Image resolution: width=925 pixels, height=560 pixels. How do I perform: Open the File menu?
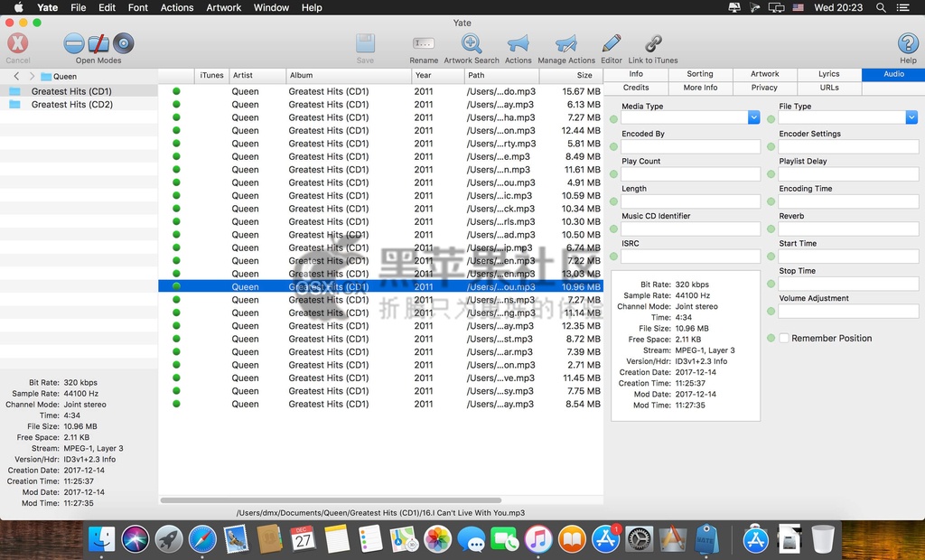click(x=78, y=7)
